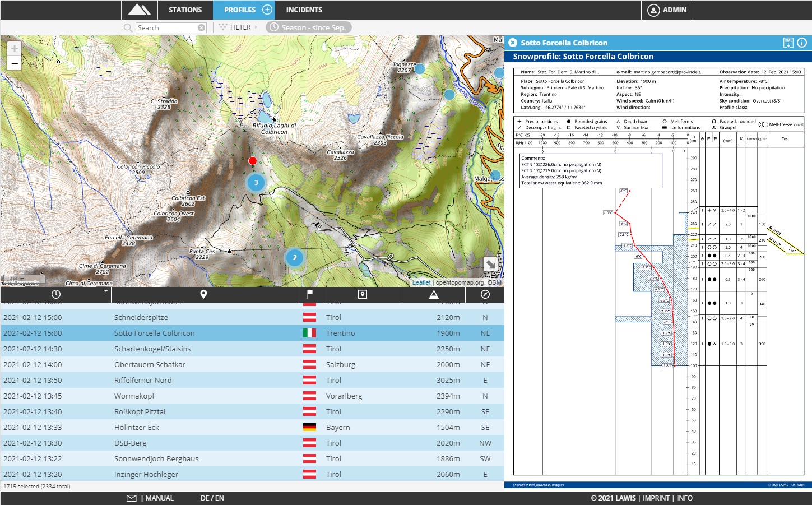The image size is (812, 505).
Task: Select the Riffelferner Nord profile row
Action: point(252,380)
